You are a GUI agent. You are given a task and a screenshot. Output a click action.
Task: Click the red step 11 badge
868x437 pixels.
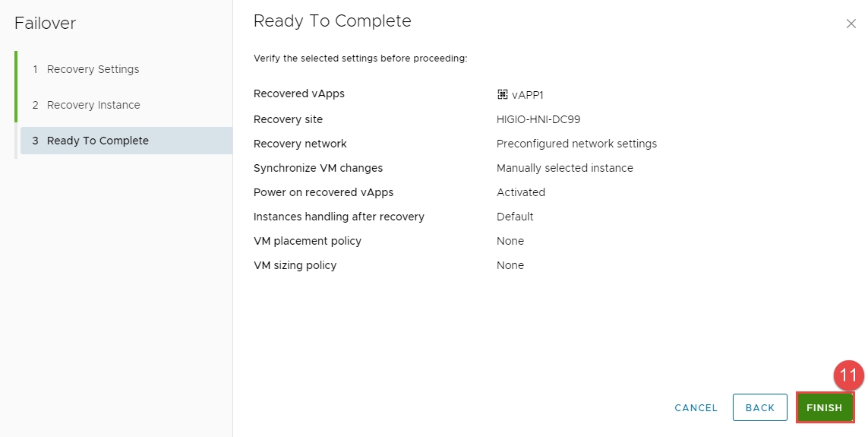point(848,375)
